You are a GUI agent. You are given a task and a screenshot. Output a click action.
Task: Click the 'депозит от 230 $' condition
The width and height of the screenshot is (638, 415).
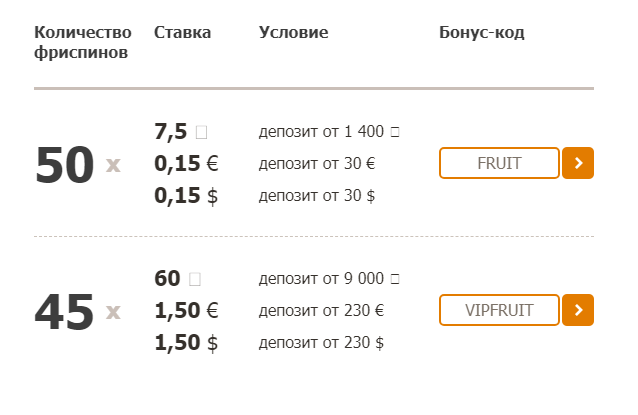(321, 343)
